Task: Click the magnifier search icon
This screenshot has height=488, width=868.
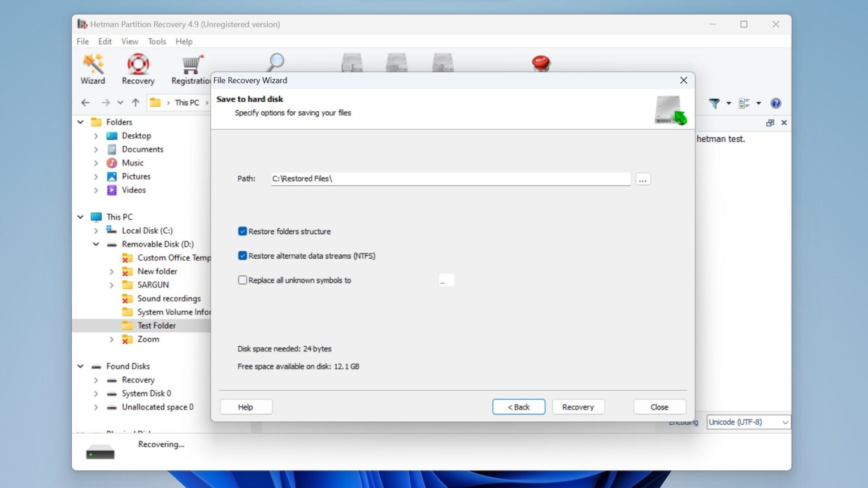Action: [276, 62]
